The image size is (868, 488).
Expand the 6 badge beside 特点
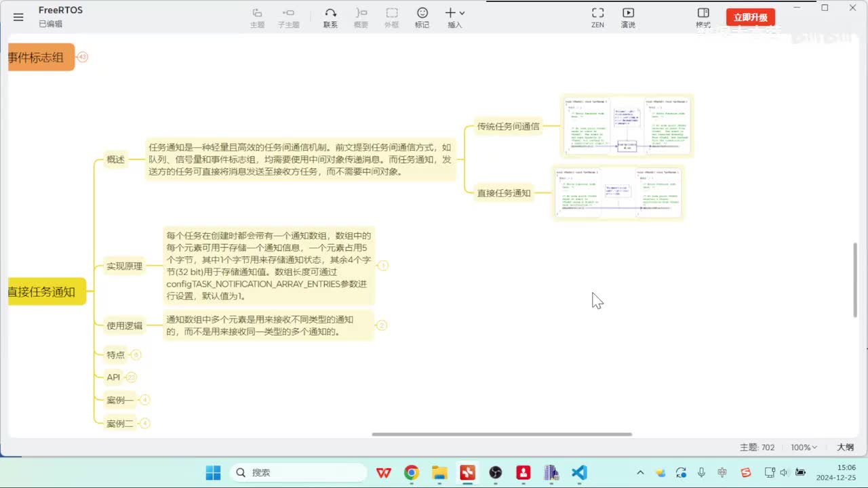click(x=136, y=354)
